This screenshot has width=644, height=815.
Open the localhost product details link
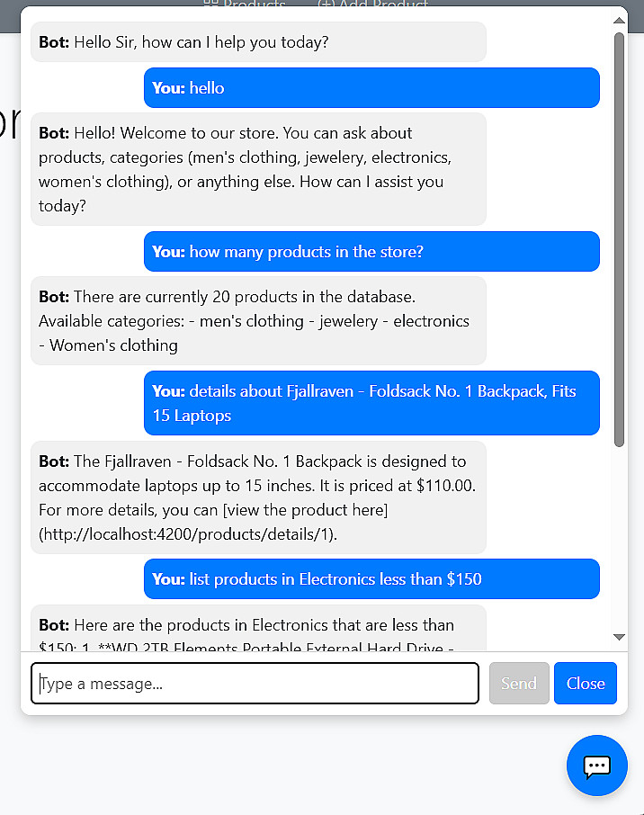(x=188, y=534)
